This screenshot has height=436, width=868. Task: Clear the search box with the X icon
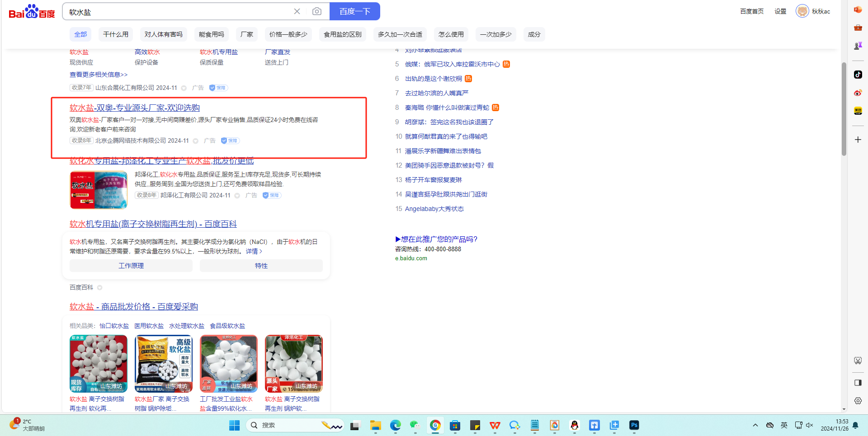[297, 11]
